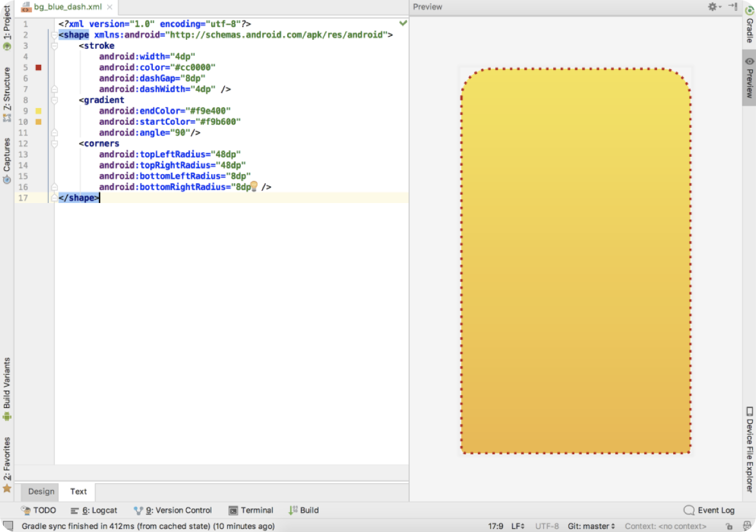Collapse the corners tag fold on line 12
The image size is (756, 532).
[54, 144]
